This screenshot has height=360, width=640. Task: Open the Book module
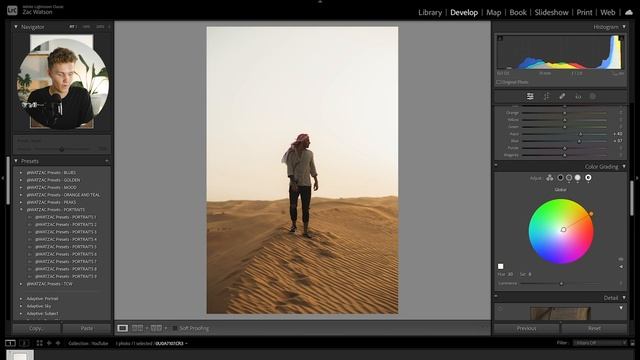coord(518,12)
